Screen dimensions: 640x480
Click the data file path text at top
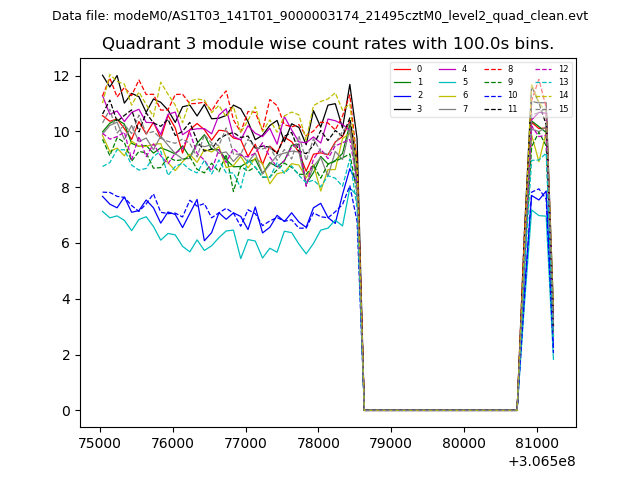click(320, 16)
